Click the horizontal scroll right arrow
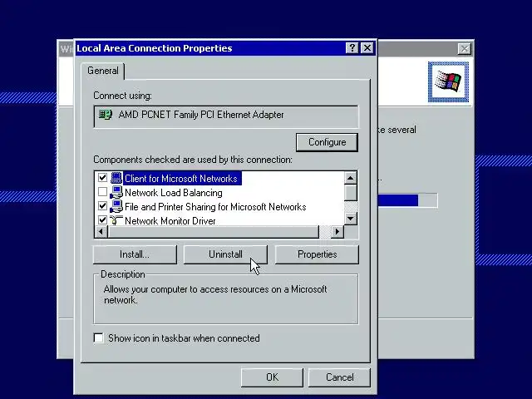 click(337, 232)
